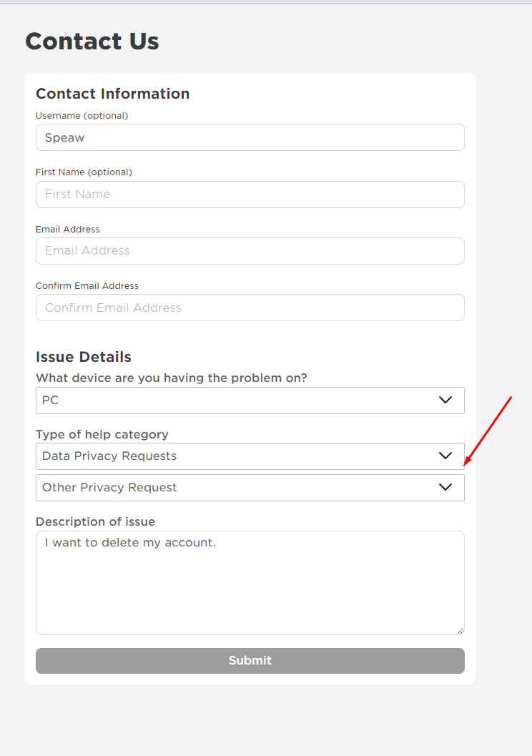Click the "Contact Information" section heading

[x=112, y=94]
